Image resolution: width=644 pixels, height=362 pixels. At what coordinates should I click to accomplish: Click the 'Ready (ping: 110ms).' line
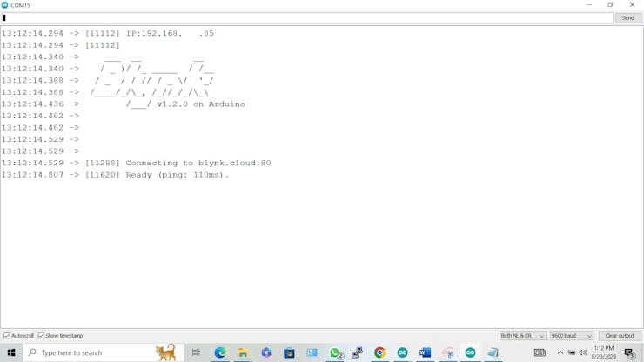click(x=177, y=175)
